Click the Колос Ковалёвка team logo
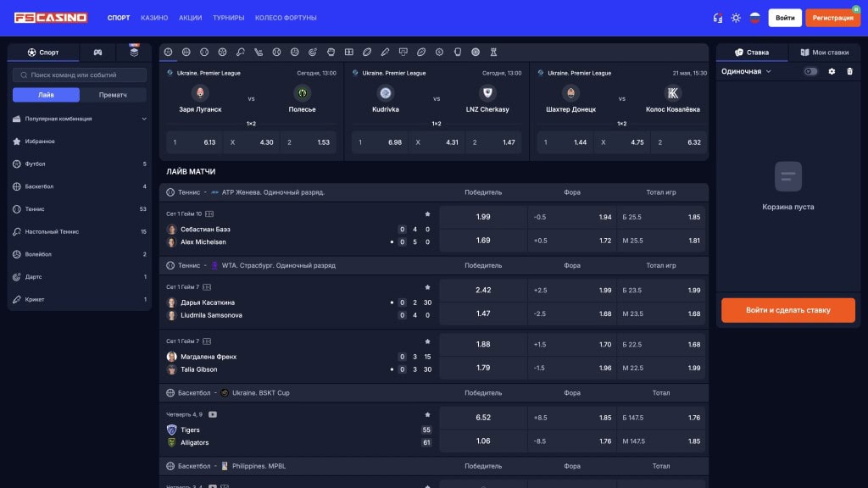Screen dimensions: 868x488 [672, 93]
